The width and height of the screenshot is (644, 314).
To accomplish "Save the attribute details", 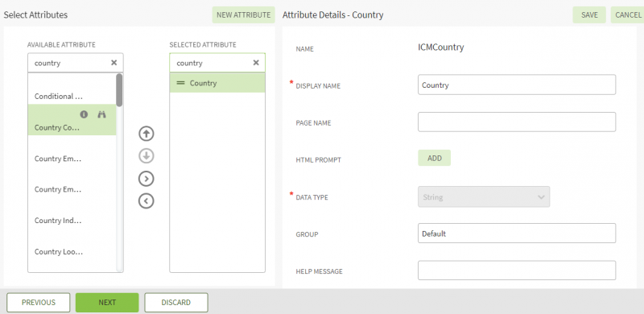I will click(x=589, y=15).
